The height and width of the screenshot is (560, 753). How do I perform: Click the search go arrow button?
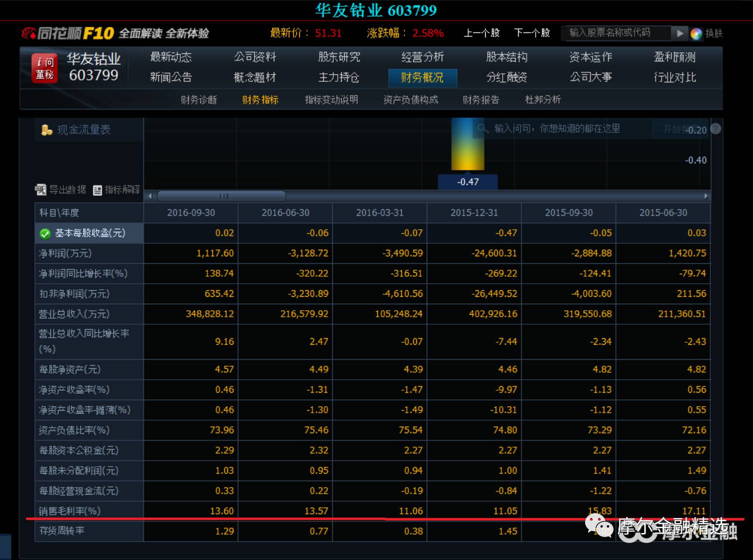[x=679, y=33]
